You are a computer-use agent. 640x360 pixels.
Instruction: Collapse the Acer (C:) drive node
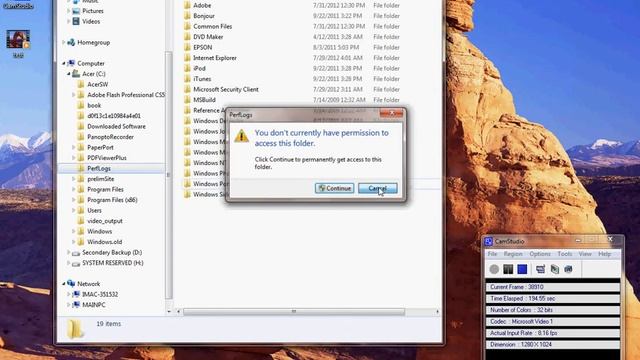click(x=69, y=74)
